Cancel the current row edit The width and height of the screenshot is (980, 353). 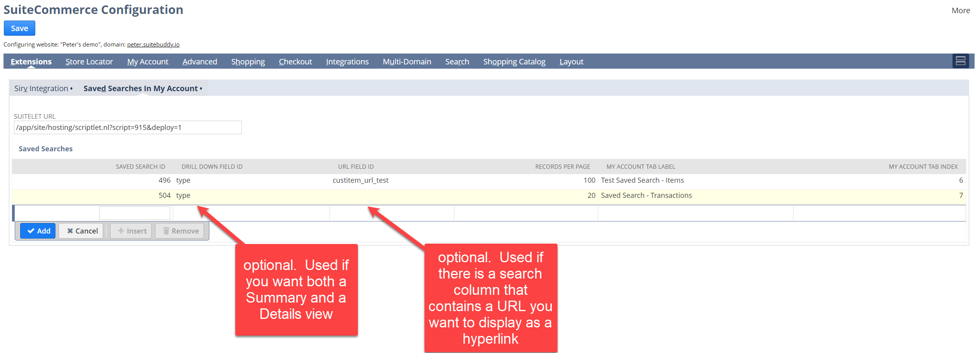81,231
